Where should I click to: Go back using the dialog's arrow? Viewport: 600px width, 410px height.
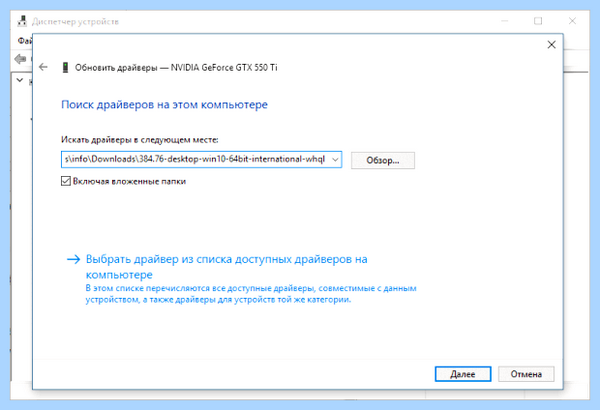click(43, 67)
